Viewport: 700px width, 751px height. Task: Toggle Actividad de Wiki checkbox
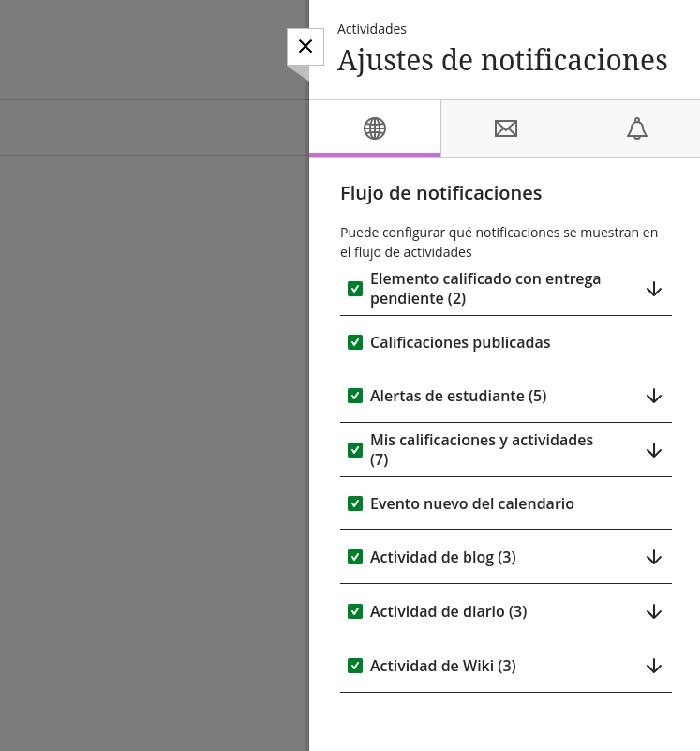click(x=355, y=667)
